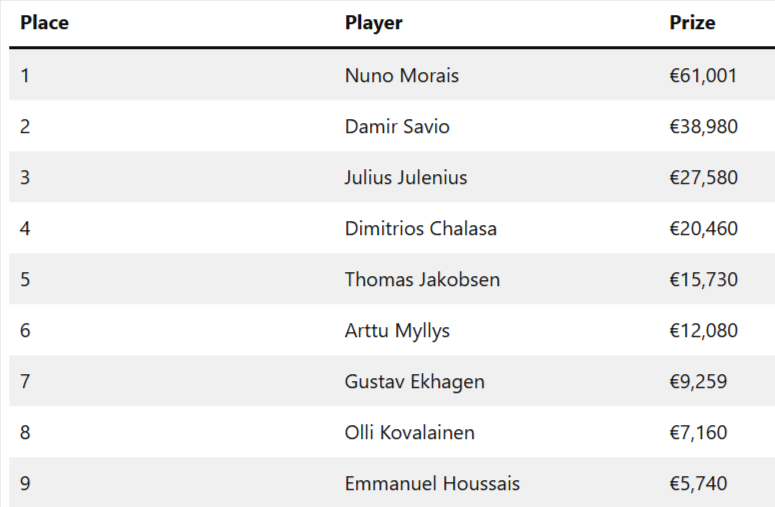The image size is (775, 507).
Task: Click the €27,580 prize cell
Action: point(703,177)
